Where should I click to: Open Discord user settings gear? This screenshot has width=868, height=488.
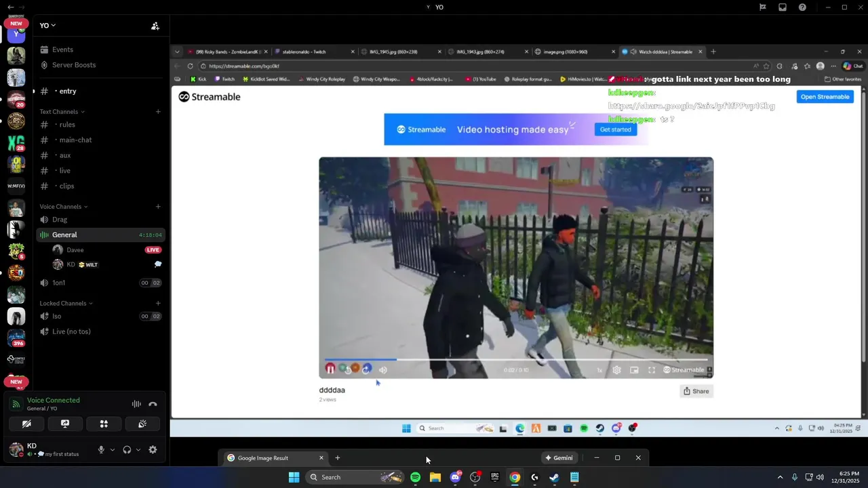153,449
